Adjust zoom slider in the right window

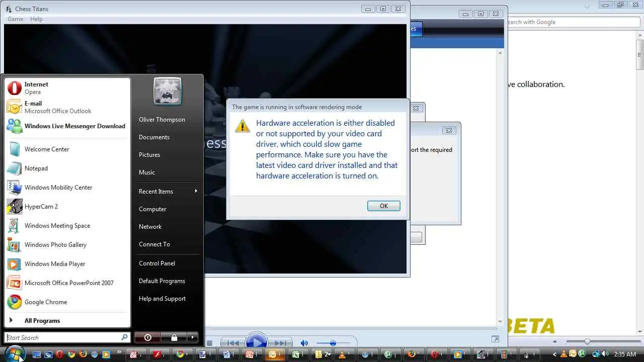point(587,341)
